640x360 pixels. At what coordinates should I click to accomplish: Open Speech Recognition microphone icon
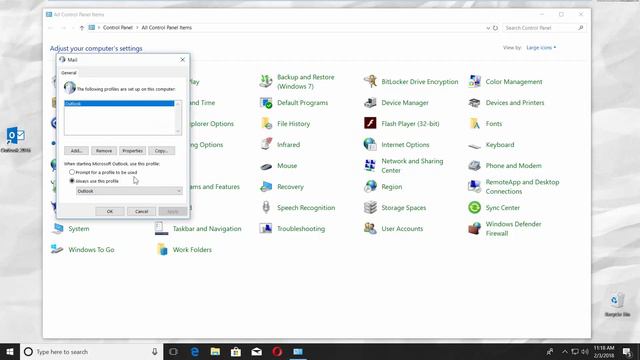pos(266,207)
